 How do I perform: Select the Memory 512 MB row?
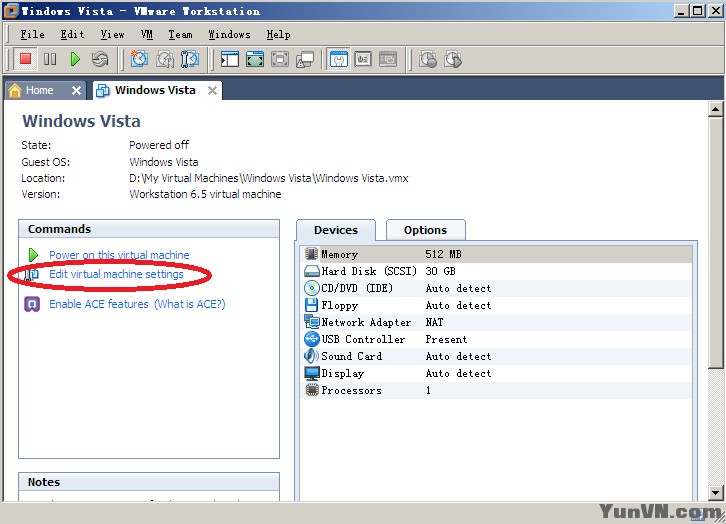click(x=496, y=254)
